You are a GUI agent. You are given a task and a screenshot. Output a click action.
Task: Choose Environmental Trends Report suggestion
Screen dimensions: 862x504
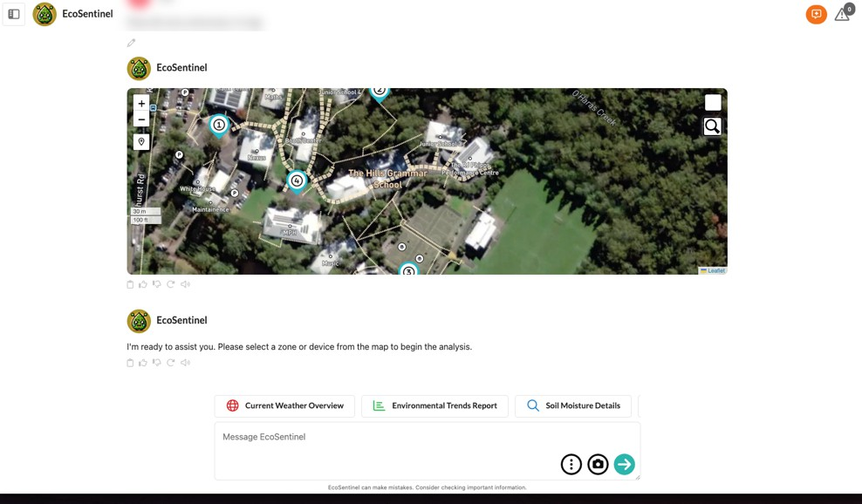pos(434,405)
